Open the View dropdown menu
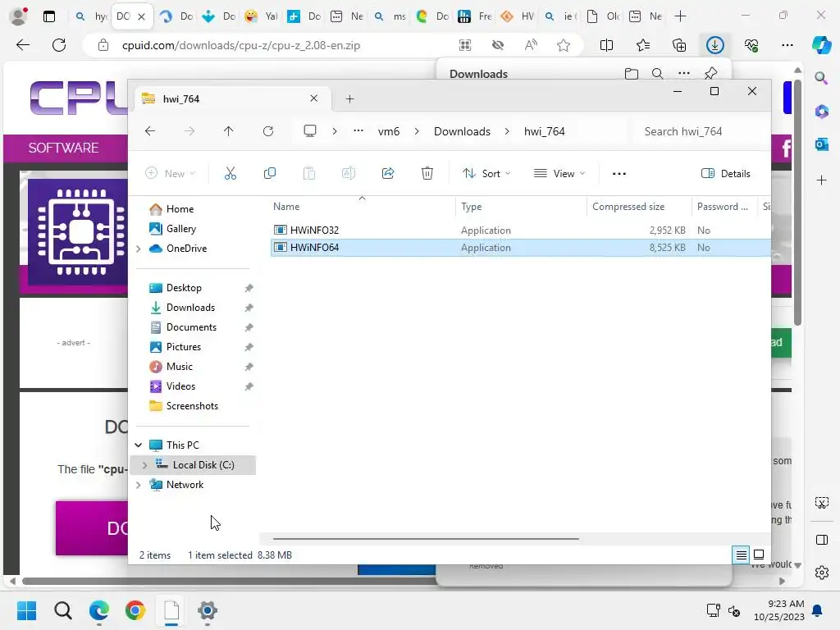The image size is (840, 630). tap(559, 174)
